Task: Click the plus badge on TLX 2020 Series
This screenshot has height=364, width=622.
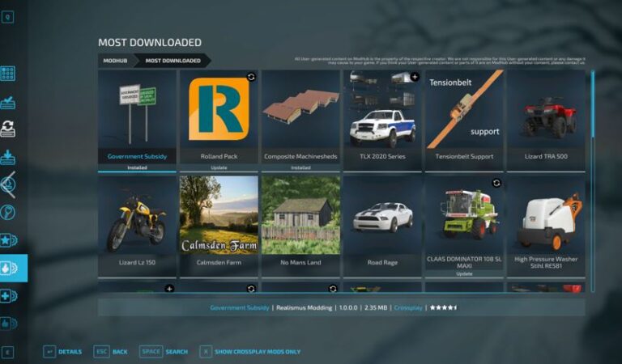Action: pyautogui.click(x=415, y=77)
